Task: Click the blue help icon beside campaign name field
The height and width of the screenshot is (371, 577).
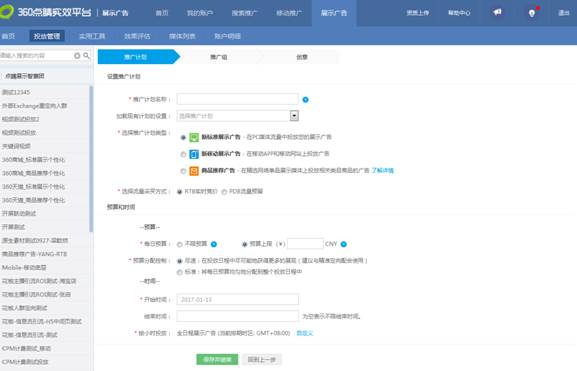Action: pos(305,100)
